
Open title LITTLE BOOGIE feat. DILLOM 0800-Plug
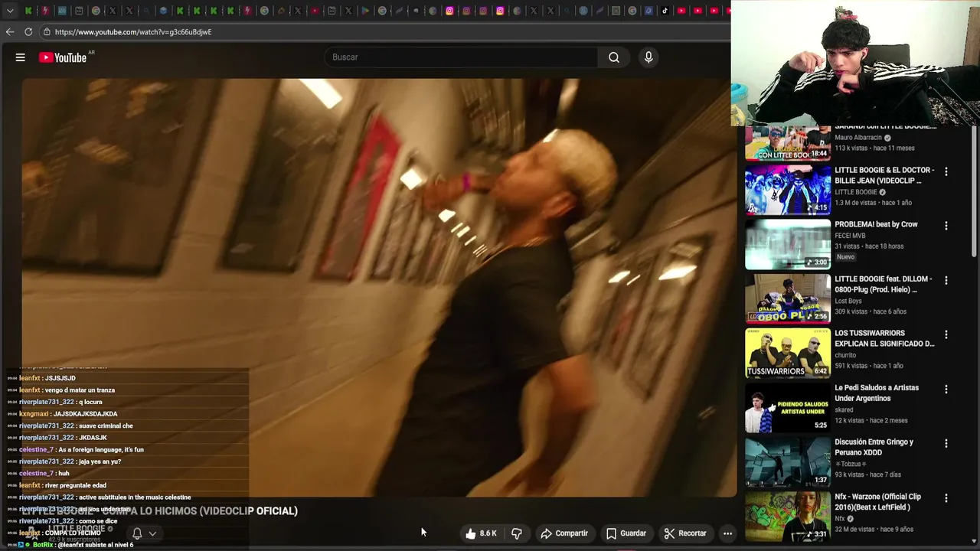pos(884,284)
